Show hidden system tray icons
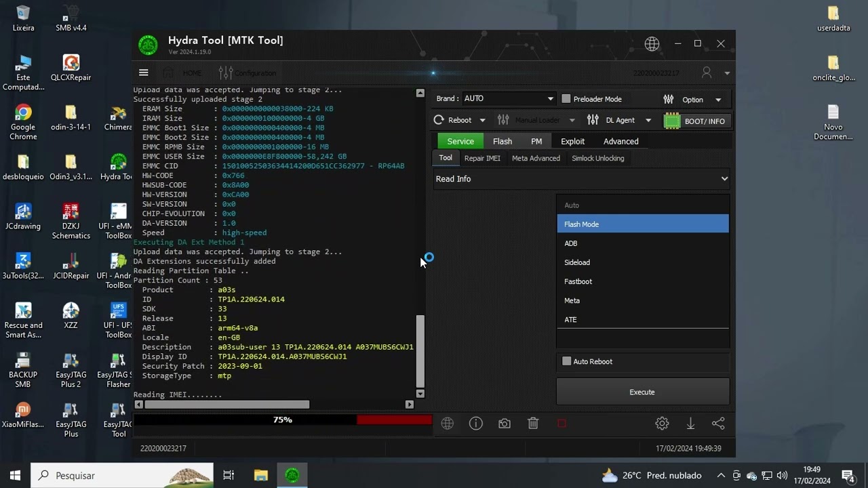 click(721, 476)
